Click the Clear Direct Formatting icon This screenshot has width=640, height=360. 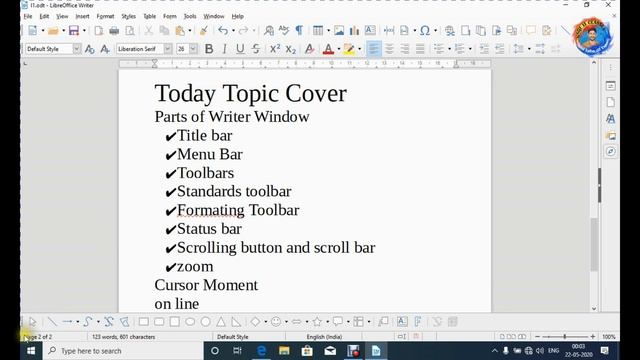(309, 49)
